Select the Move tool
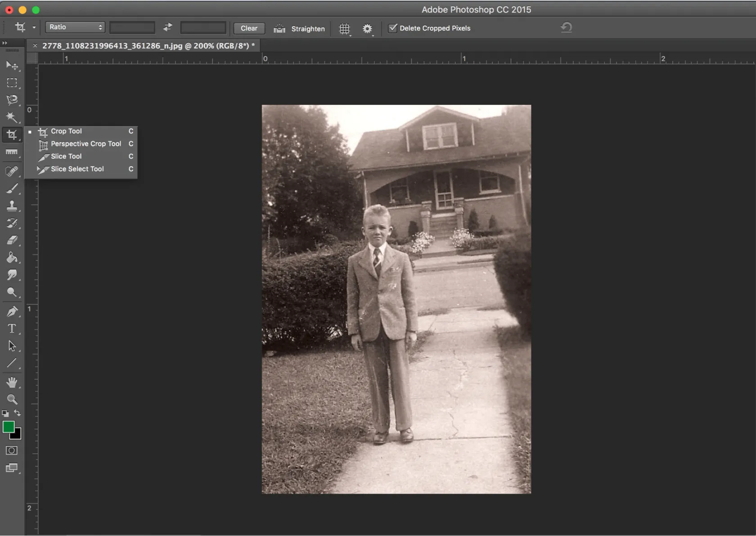This screenshot has width=756, height=536. [x=12, y=66]
